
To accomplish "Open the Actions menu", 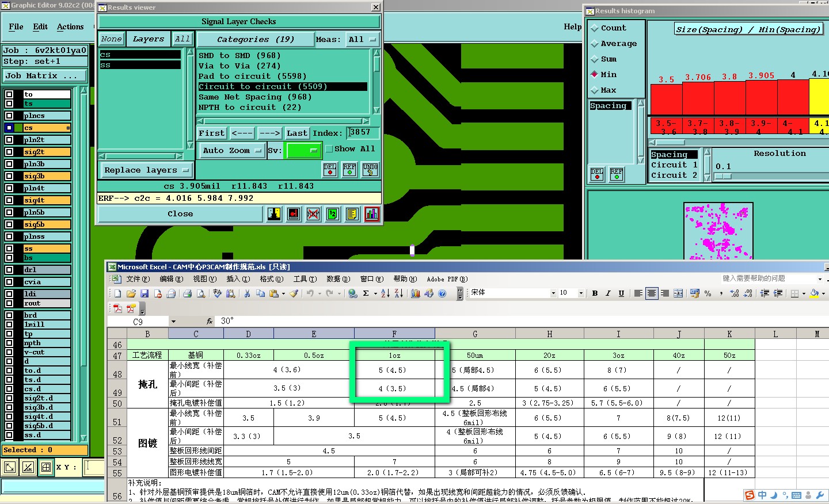I will [70, 27].
